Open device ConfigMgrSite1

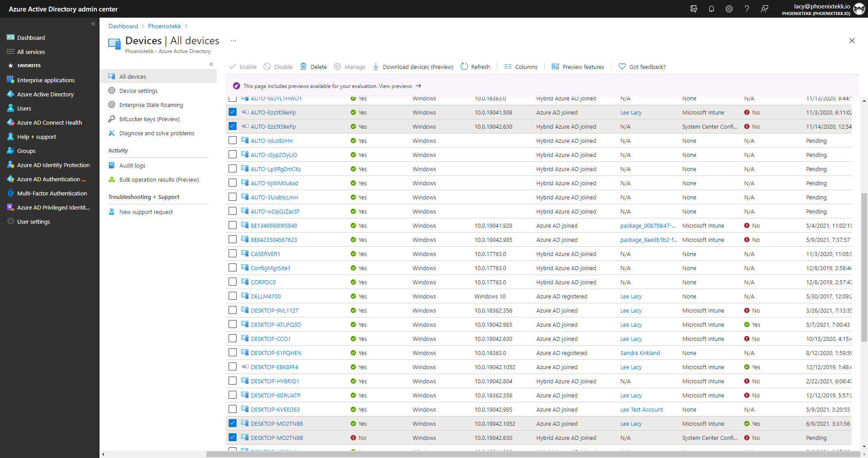tap(271, 268)
